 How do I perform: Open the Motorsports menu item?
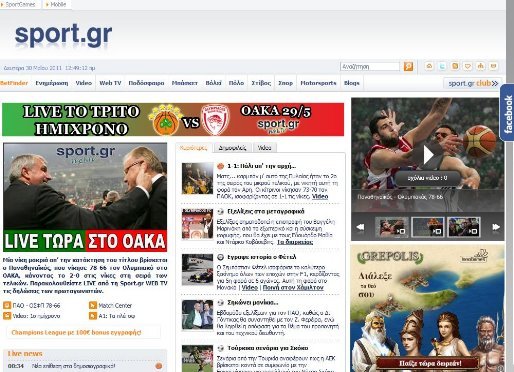click(318, 83)
